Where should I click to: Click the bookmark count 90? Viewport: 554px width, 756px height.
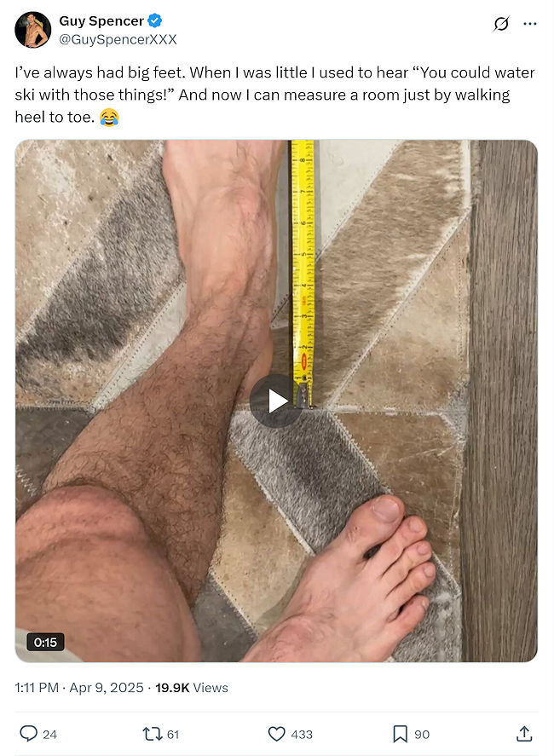tap(422, 735)
